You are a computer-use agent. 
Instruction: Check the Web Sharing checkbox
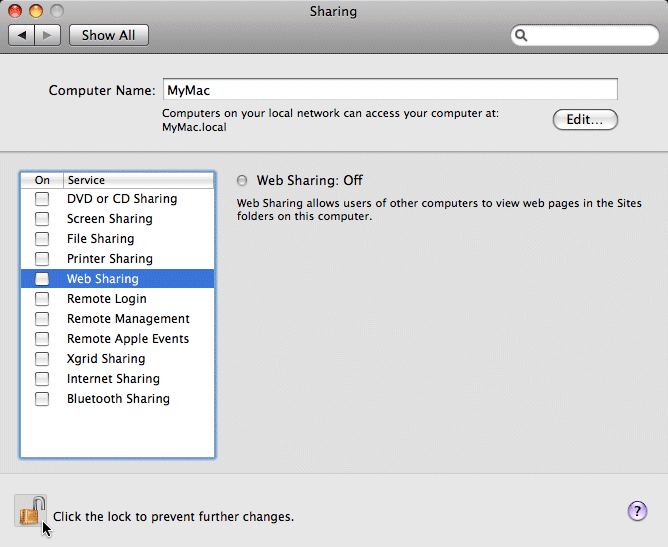(42, 279)
